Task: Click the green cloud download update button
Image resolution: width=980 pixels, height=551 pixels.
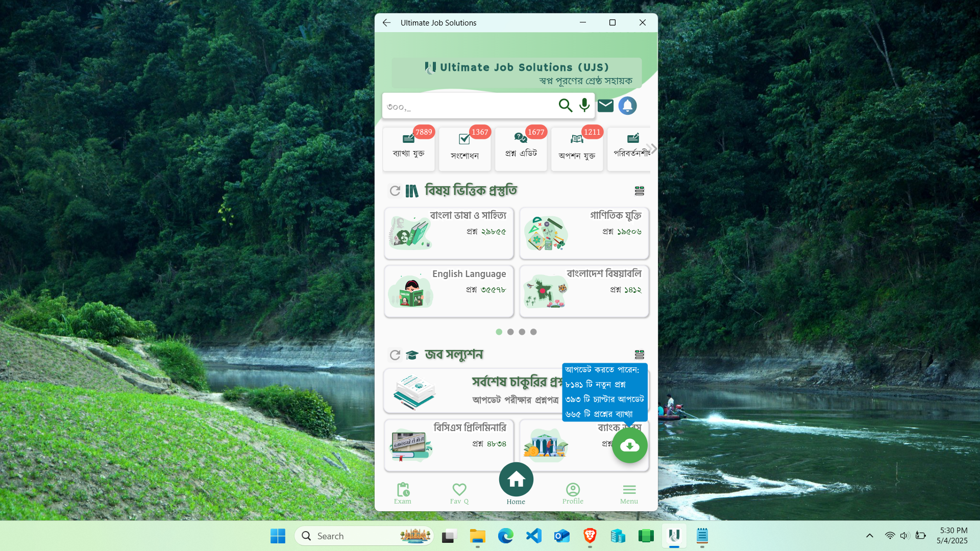Action: coord(629,445)
